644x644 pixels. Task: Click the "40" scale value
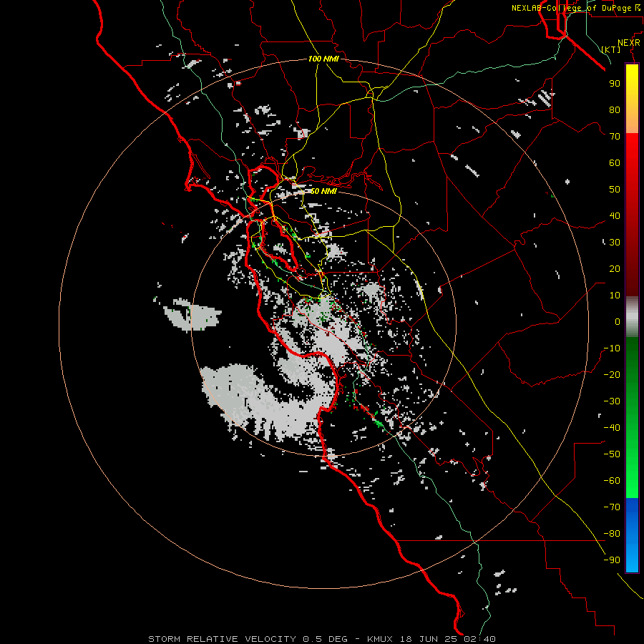(615, 215)
